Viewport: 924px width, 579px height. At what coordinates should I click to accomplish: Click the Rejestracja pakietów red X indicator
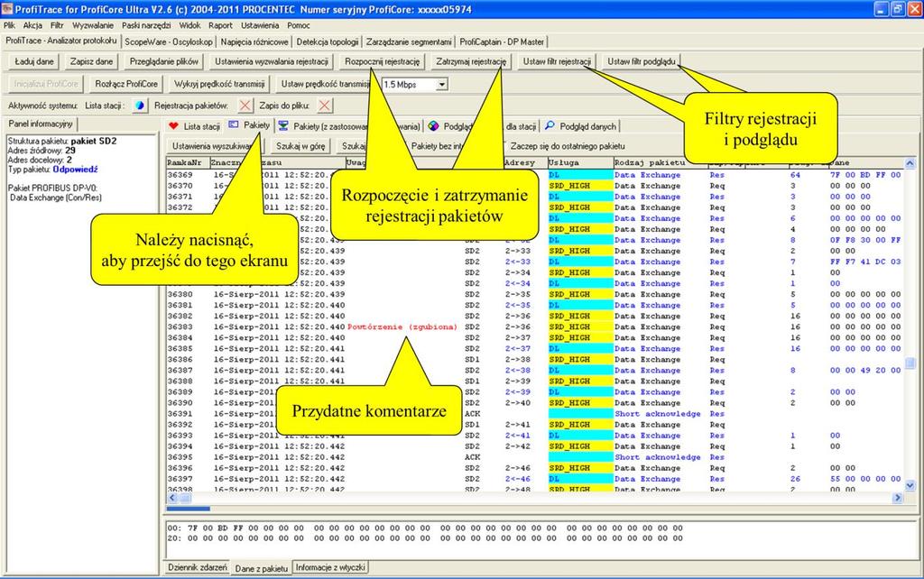[x=245, y=106]
